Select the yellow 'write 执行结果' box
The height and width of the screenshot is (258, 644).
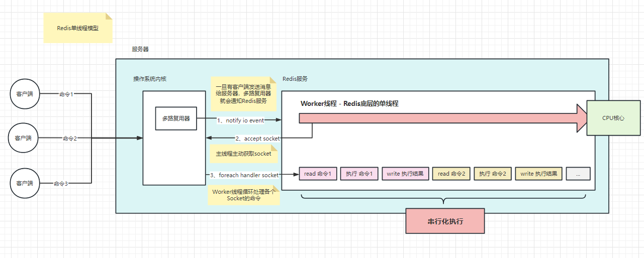[539, 174]
